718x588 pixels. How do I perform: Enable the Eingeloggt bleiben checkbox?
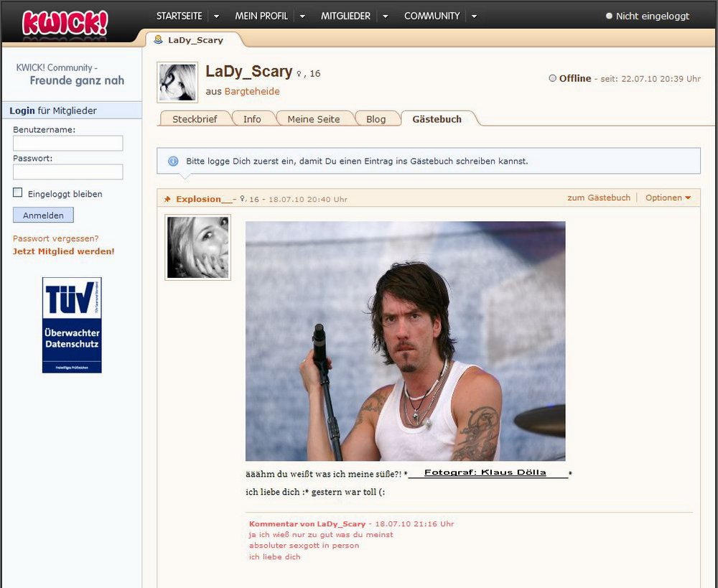pos(18,193)
